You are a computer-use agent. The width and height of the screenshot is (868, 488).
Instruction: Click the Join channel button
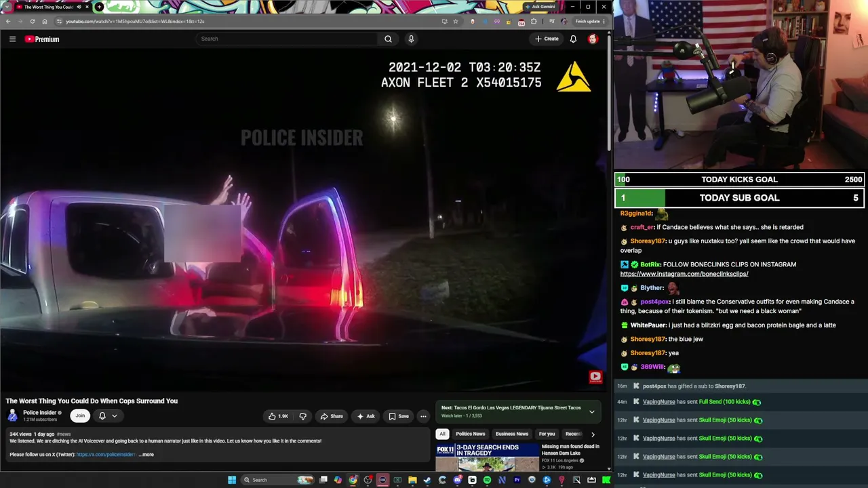click(x=80, y=415)
